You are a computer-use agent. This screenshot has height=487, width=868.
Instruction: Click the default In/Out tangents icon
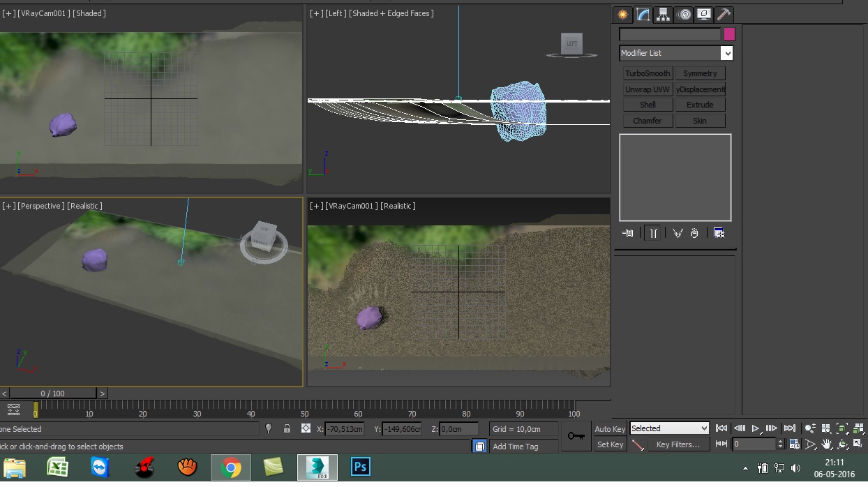(x=637, y=444)
